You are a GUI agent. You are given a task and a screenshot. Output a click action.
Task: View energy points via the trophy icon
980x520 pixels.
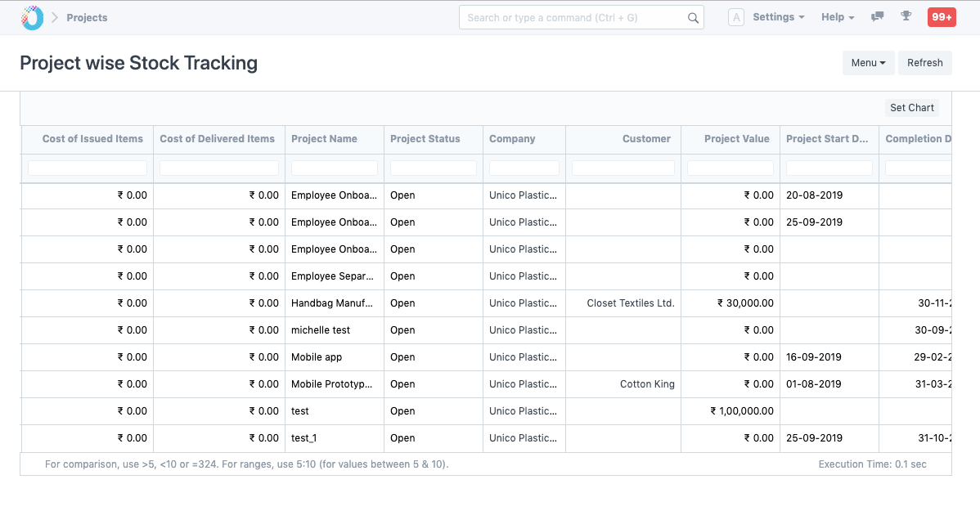(x=907, y=17)
